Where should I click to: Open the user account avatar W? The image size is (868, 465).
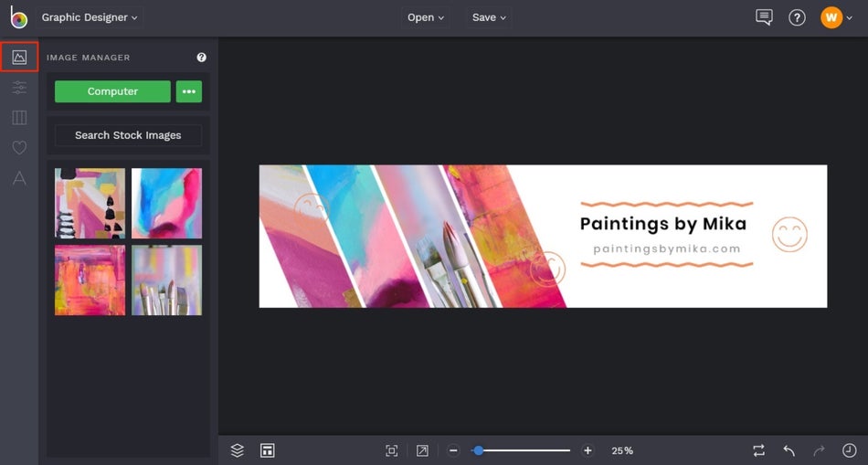coord(831,17)
